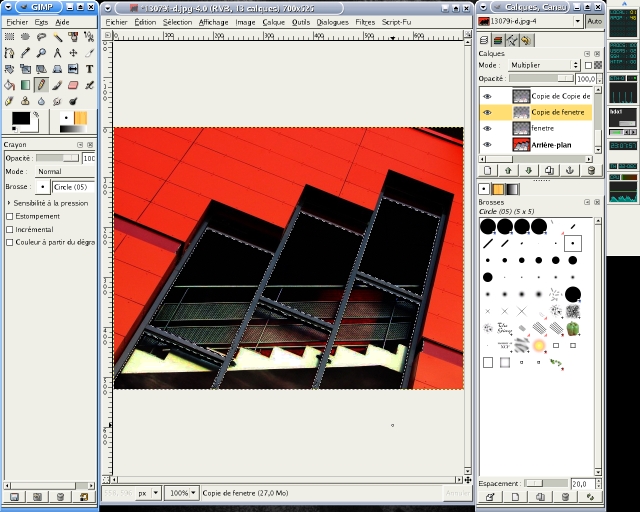Hide the 'Copie de Copie de' layer
640x512 pixels.
pyautogui.click(x=487, y=96)
